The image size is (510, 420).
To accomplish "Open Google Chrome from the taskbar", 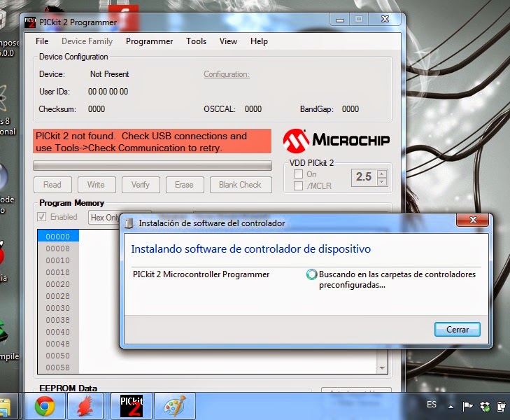I will point(45,406).
